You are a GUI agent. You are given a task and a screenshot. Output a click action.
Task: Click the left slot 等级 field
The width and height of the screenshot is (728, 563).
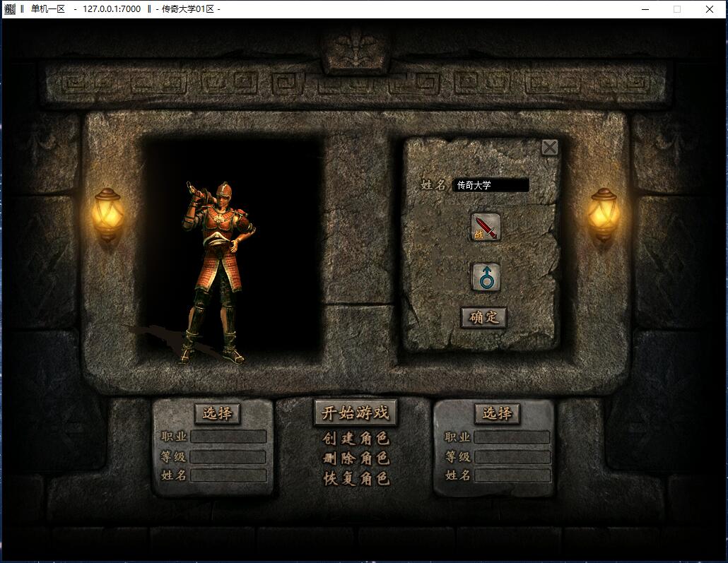click(x=228, y=457)
